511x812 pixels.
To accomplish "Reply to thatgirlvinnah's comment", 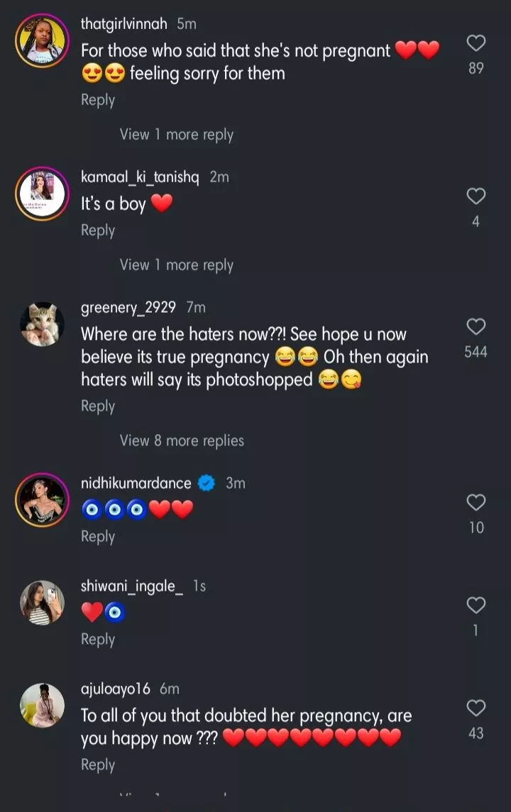I will click(x=98, y=100).
